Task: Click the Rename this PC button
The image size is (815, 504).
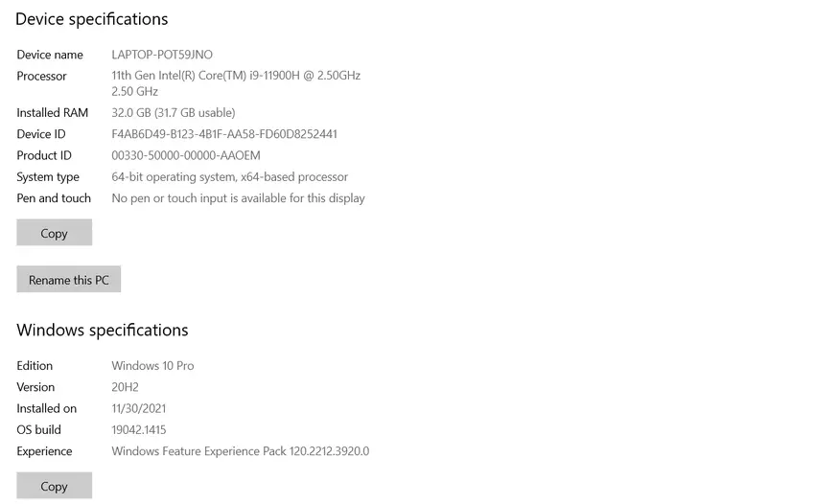Action: (69, 280)
